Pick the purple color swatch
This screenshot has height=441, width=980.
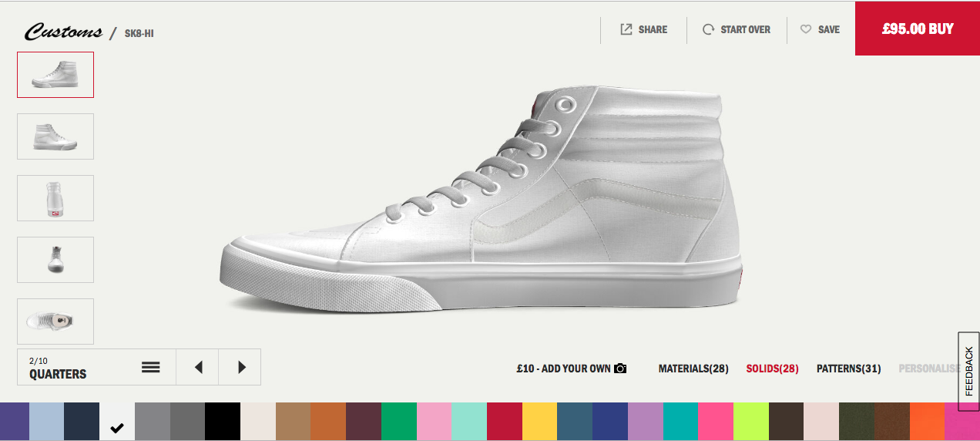(x=15, y=422)
